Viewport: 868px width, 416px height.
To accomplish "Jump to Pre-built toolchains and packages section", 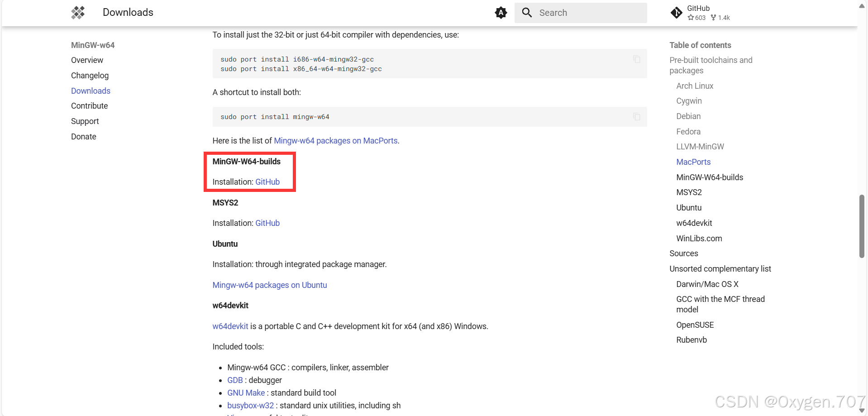I will [x=711, y=65].
